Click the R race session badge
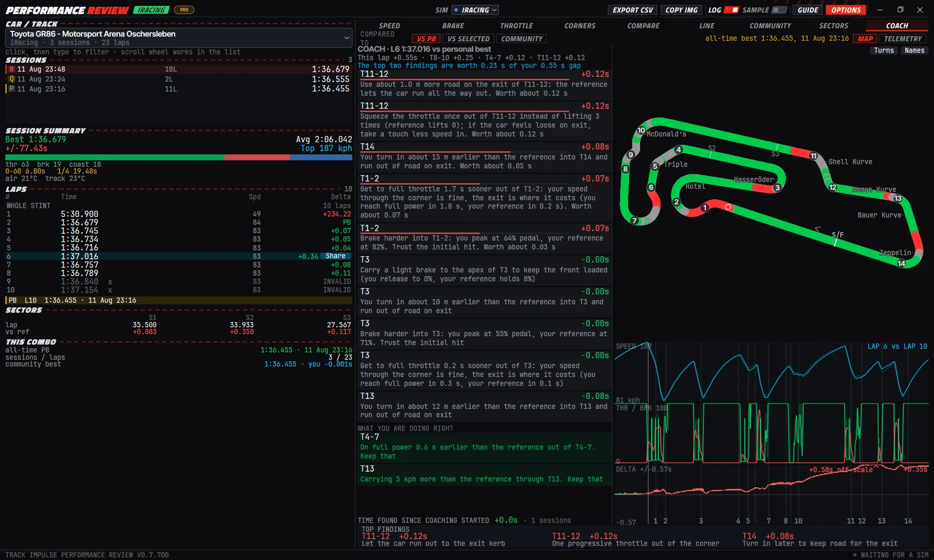This screenshot has width=934, height=560. 12,69
